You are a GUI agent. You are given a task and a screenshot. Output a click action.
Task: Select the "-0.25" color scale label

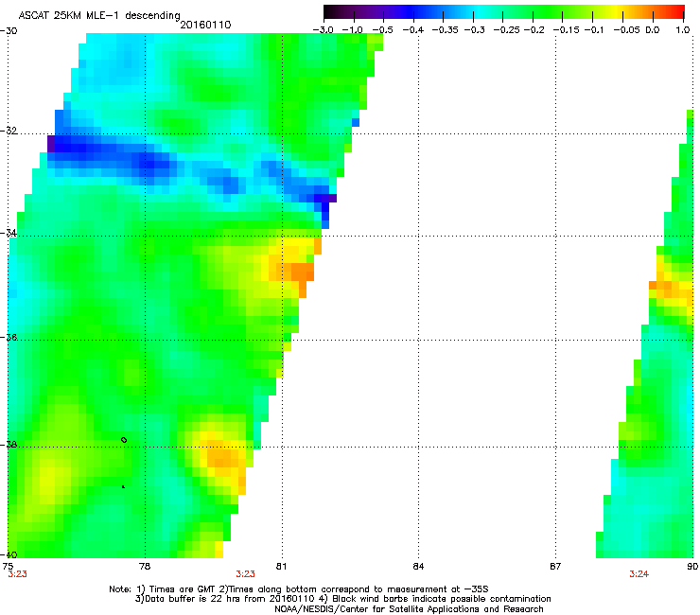(x=506, y=30)
